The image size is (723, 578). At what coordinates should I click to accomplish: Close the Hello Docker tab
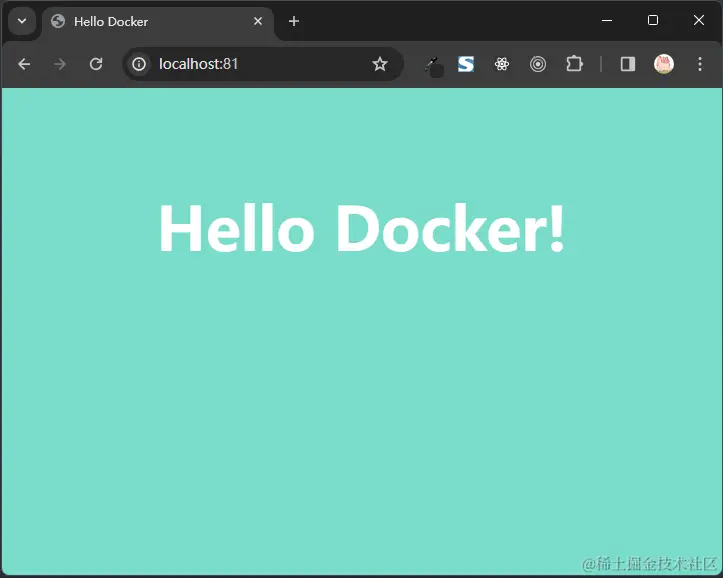[258, 21]
